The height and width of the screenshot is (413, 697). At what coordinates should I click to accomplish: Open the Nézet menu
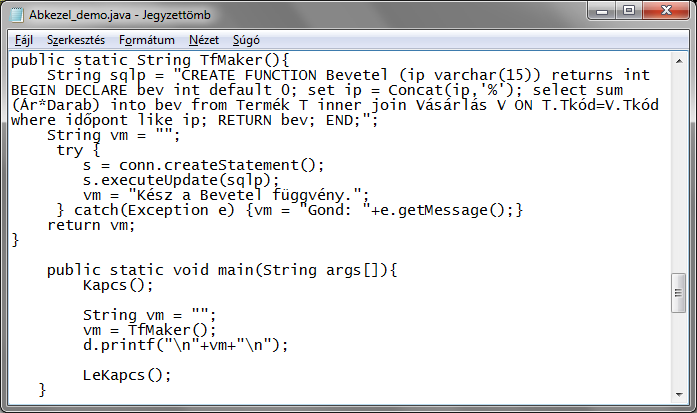tap(204, 40)
